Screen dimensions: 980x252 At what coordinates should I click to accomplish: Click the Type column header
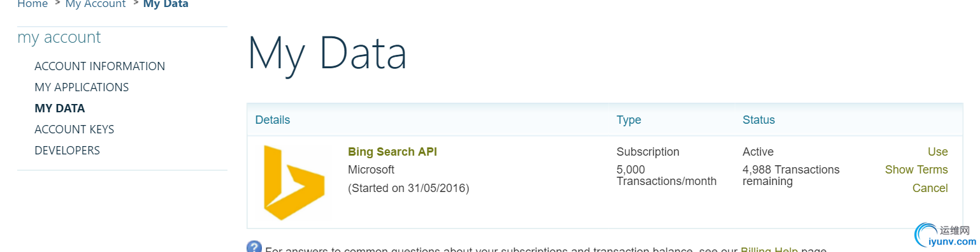tap(629, 120)
